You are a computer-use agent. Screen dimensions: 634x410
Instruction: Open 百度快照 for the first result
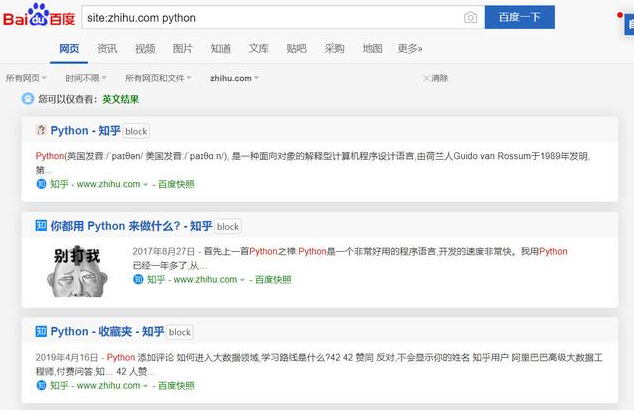[176, 184]
